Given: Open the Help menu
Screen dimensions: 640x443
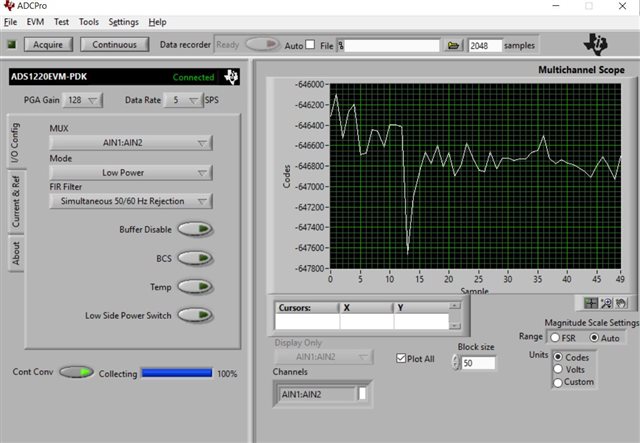Looking at the screenshot, I should pos(157,22).
